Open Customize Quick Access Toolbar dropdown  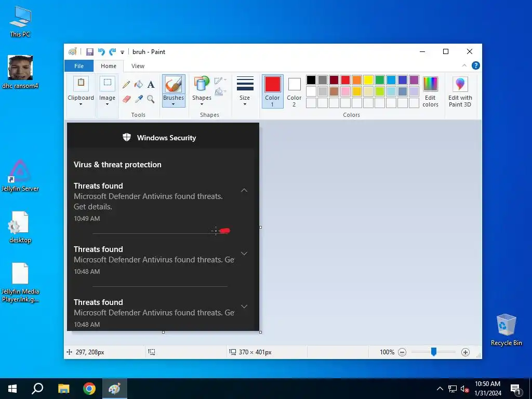[x=122, y=52]
